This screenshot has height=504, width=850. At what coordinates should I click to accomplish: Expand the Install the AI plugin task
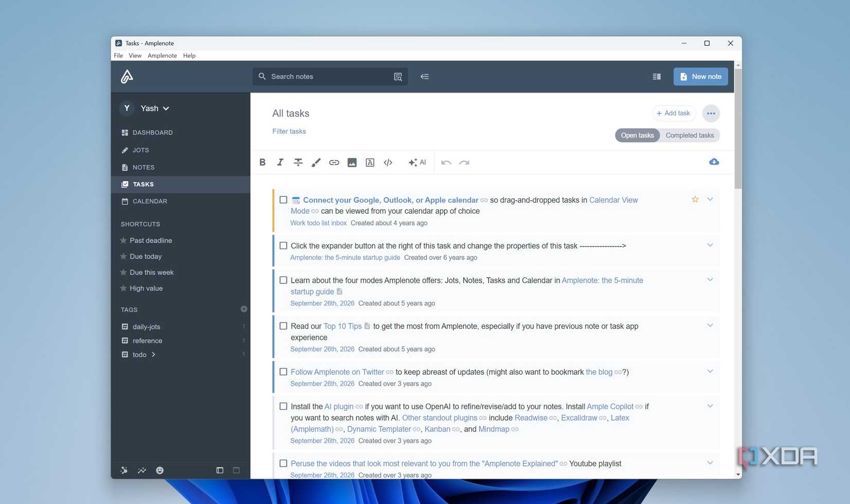tap(710, 406)
